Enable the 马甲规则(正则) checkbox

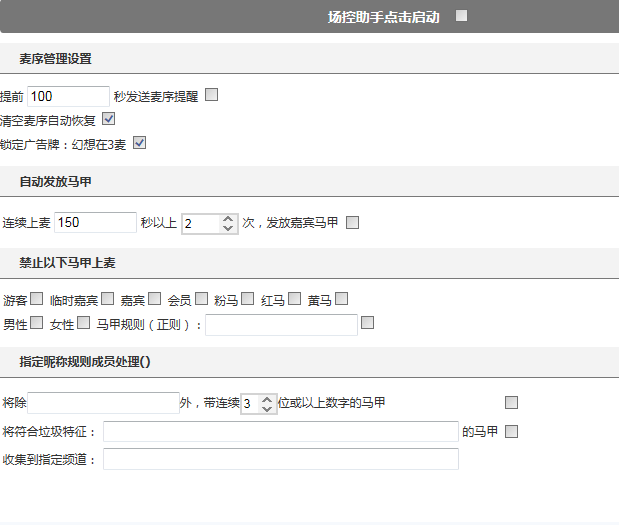pyautogui.click(x=368, y=322)
